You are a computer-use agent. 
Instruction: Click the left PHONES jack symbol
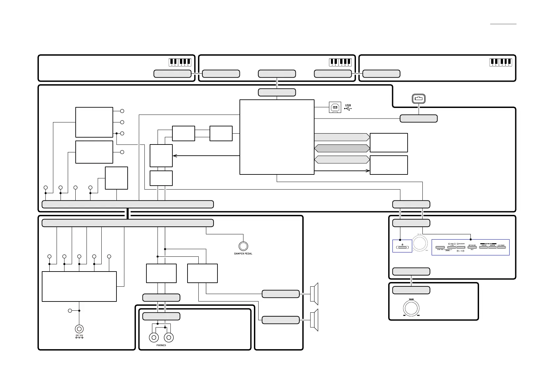coord(154,338)
